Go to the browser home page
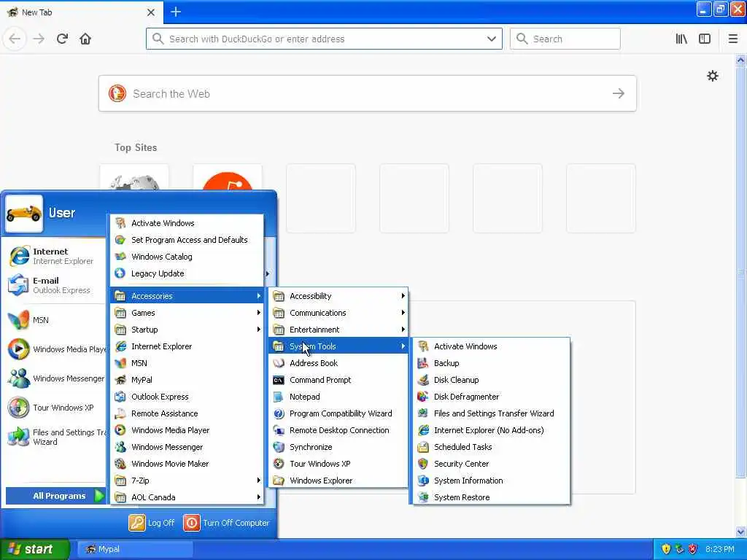Screen dimensions: 747x560 [x=85, y=39]
